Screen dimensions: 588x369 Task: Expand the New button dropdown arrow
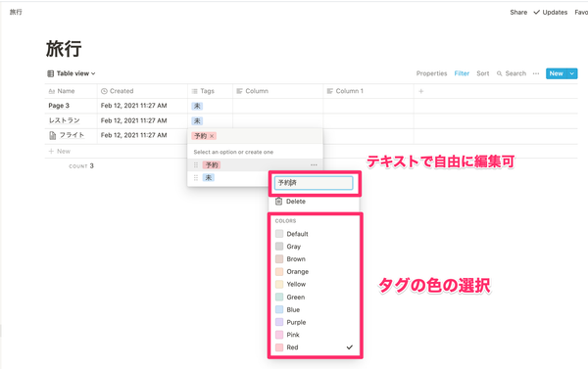click(572, 73)
